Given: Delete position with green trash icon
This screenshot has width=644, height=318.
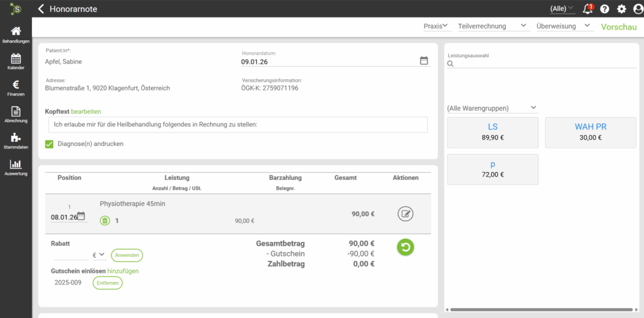Looking at the screenshot, I should pos(105,221).
